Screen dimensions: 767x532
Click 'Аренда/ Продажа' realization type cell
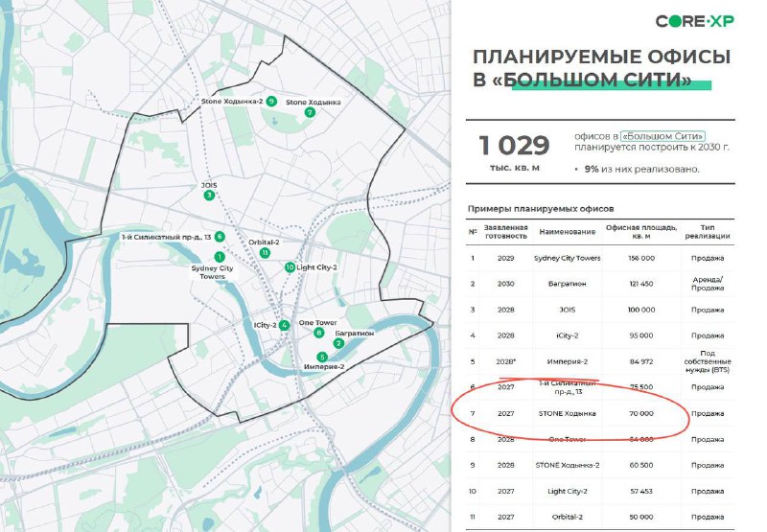pyautogui.click(x=708, y=284)
